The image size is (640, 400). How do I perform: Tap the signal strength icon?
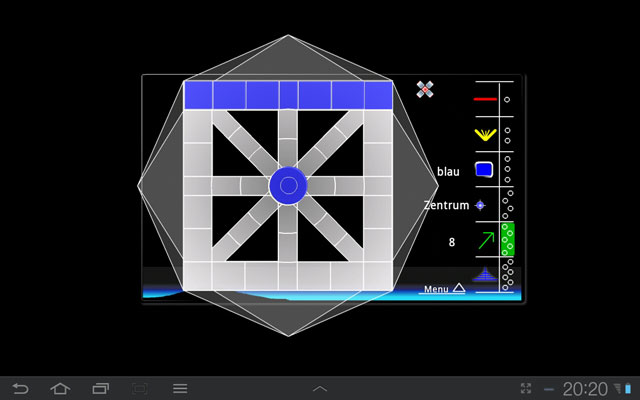(x=618, y=388)
